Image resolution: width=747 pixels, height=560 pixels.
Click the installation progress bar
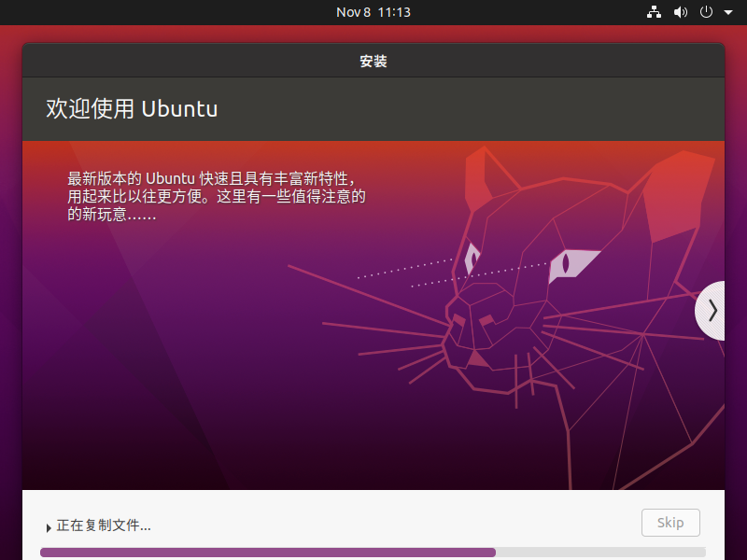pyautogui.click(x=373, y=552)
